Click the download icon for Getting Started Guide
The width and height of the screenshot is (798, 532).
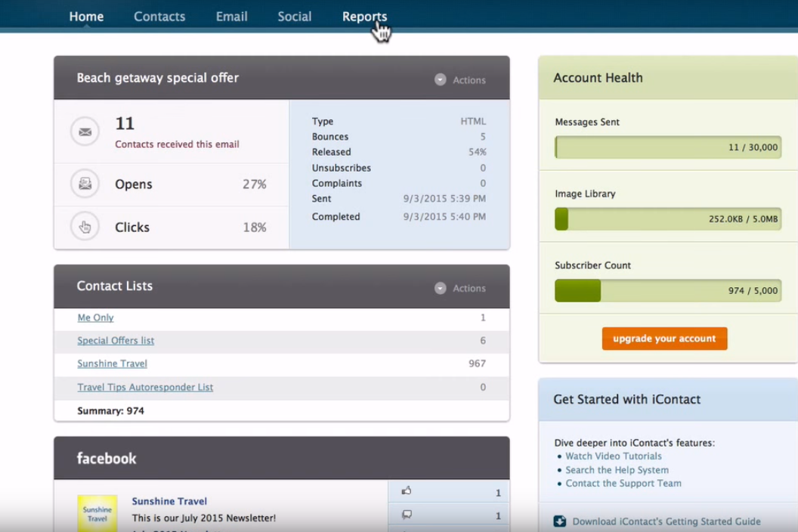[x=559, y=521]
